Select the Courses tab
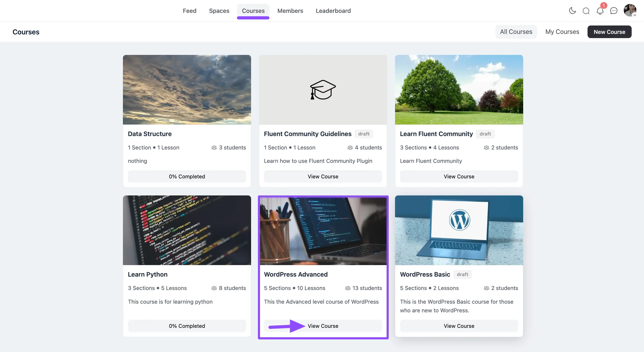Screen dimensions: 644x352 pyautogui.click(x=253, y=11)
